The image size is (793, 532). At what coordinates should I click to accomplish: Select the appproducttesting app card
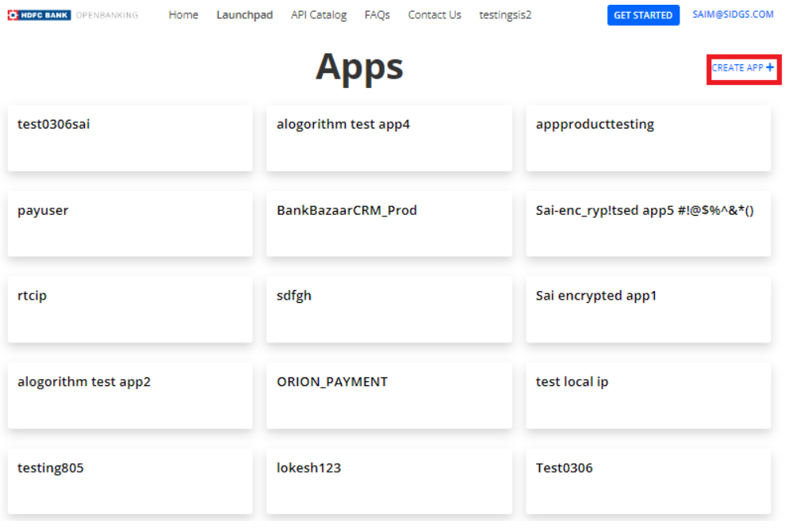(648, 137)
